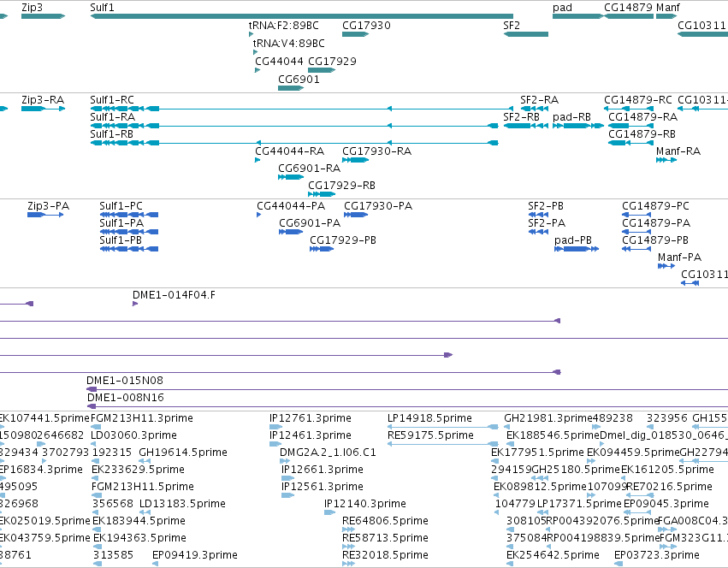
Task: Select DME1-008N16 clone label
Action: click(126, 398)
